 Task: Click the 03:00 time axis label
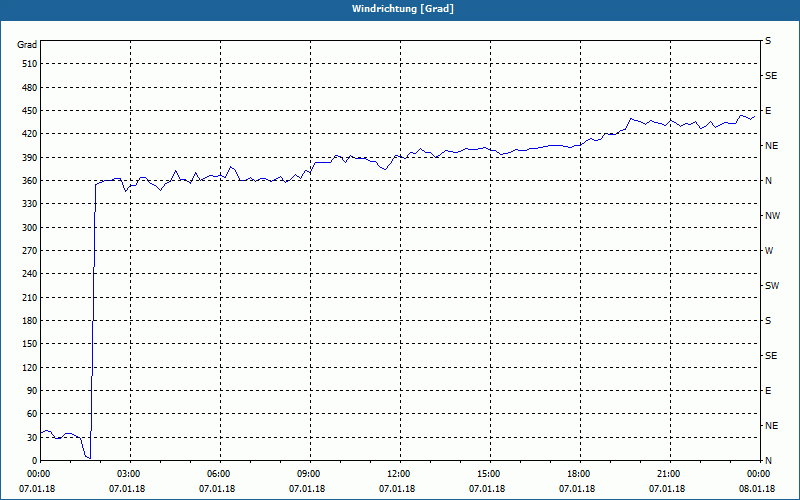pos(131,474)
